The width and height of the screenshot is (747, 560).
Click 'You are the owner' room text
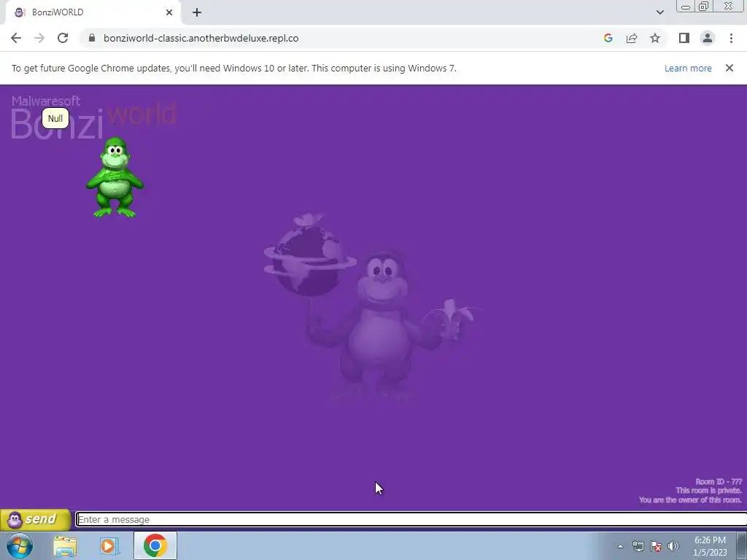[690, 499]
